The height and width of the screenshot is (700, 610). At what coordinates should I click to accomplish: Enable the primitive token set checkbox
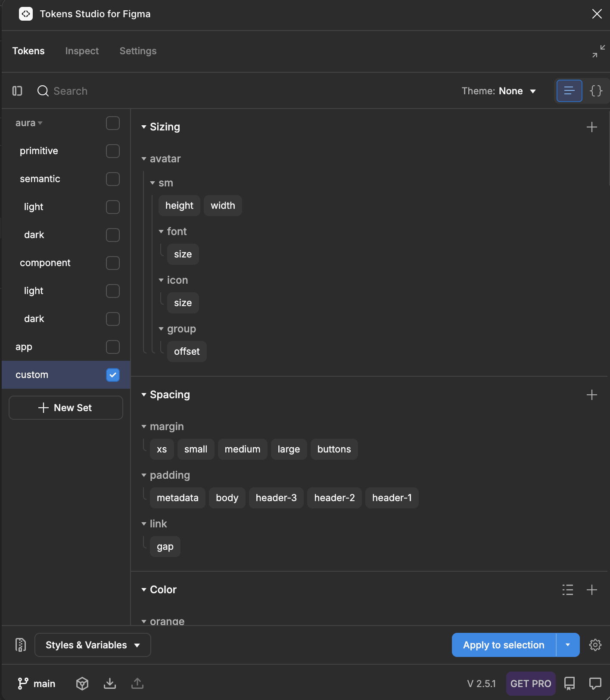pos(113,151)
